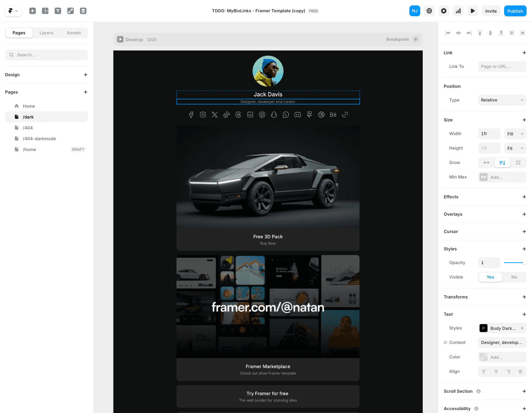532x413 pixels.
Task: Align top edges icon
Action: click(480, 33)
